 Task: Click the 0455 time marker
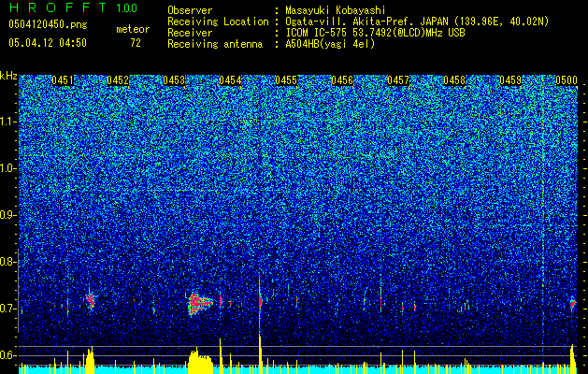[x=286, y=80]
